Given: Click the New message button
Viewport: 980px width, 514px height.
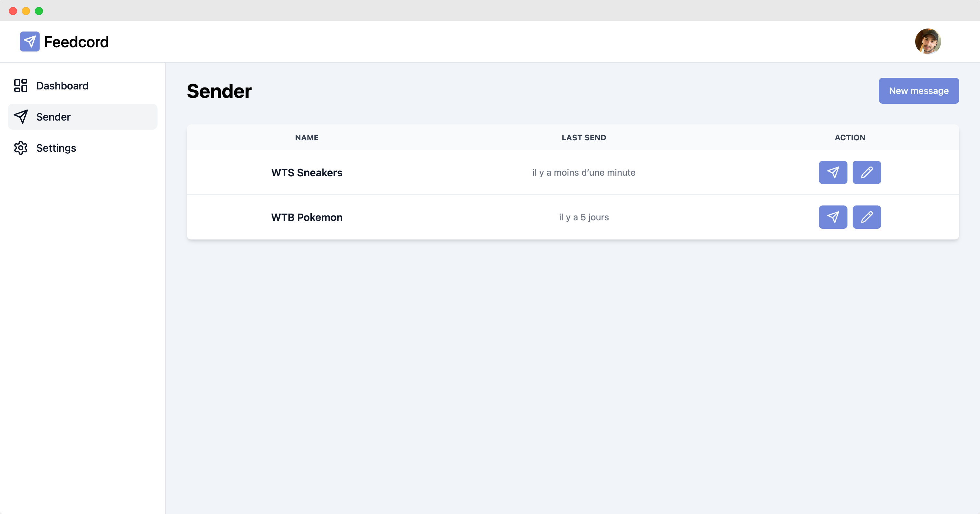Looking at the screenshot, I should [x=918, y=91].
